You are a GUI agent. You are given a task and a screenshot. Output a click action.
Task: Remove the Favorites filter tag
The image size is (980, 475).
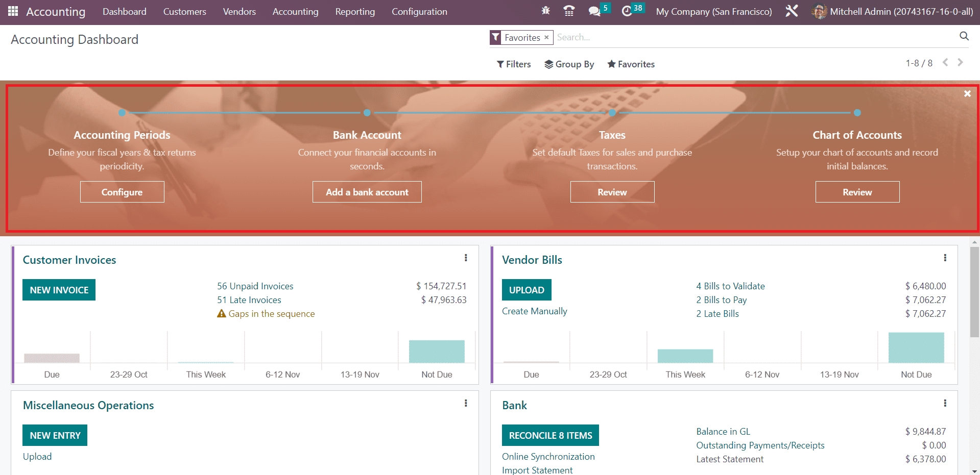click(x=546, y=37)
